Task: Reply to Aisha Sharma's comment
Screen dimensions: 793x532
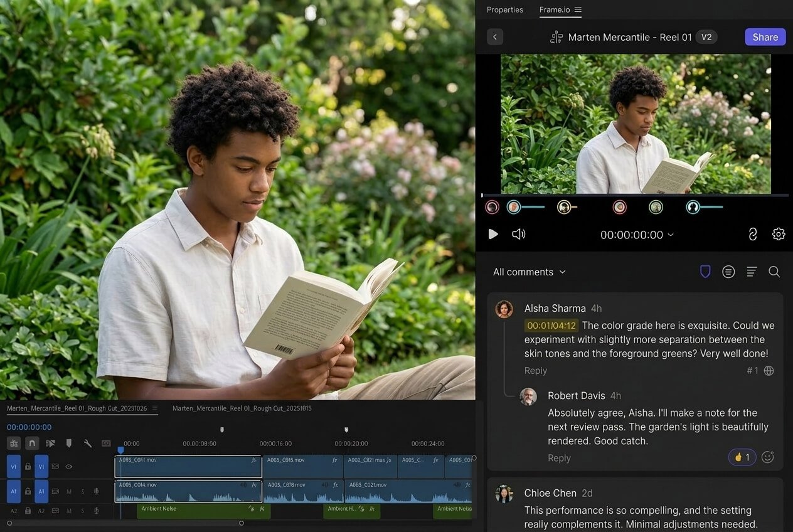Action: point(535,371)
